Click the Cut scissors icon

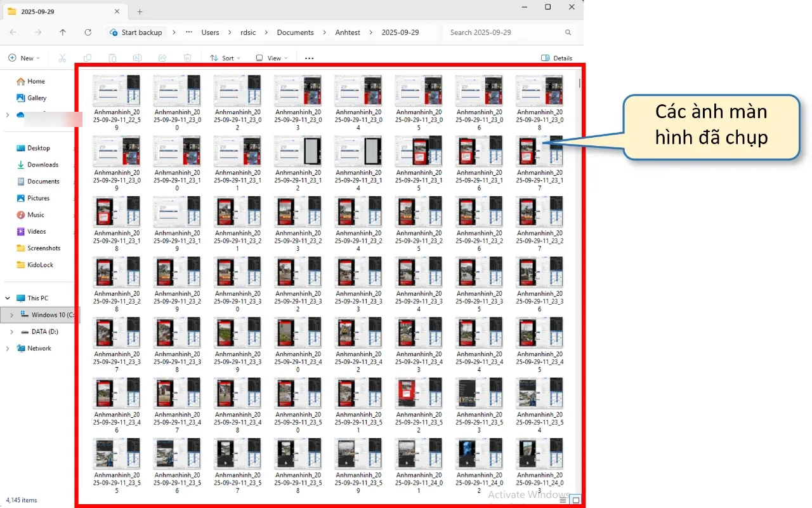point(62,58)
